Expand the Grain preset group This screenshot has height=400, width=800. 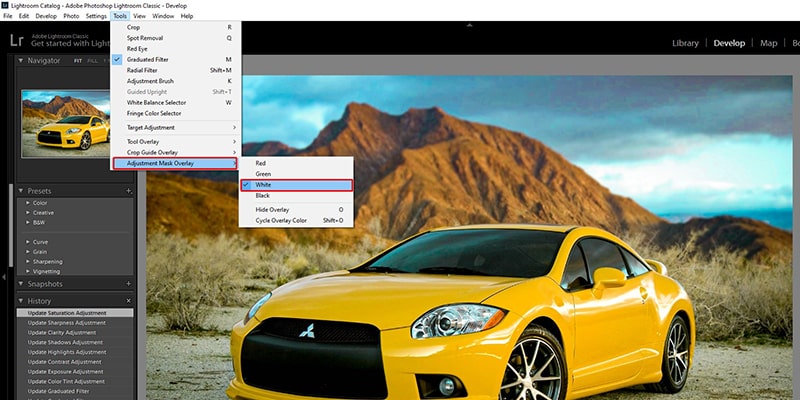(28, 252)
